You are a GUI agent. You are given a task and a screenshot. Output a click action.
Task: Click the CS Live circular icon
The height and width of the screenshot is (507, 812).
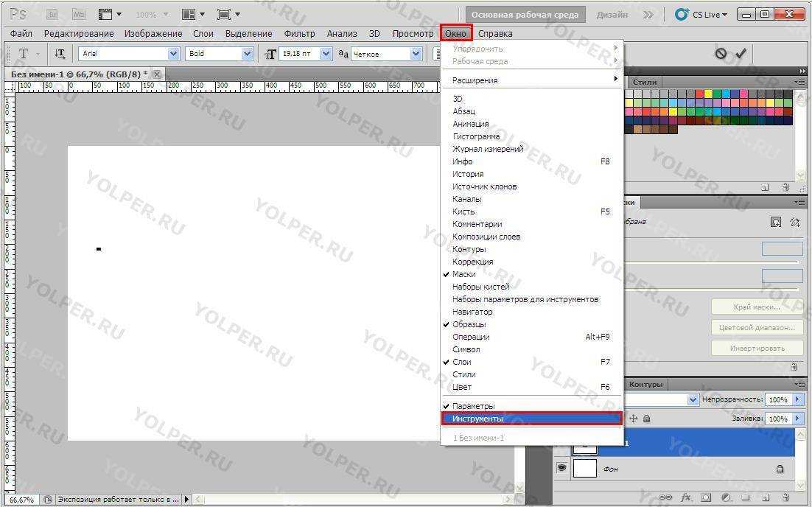coord(682,15)
